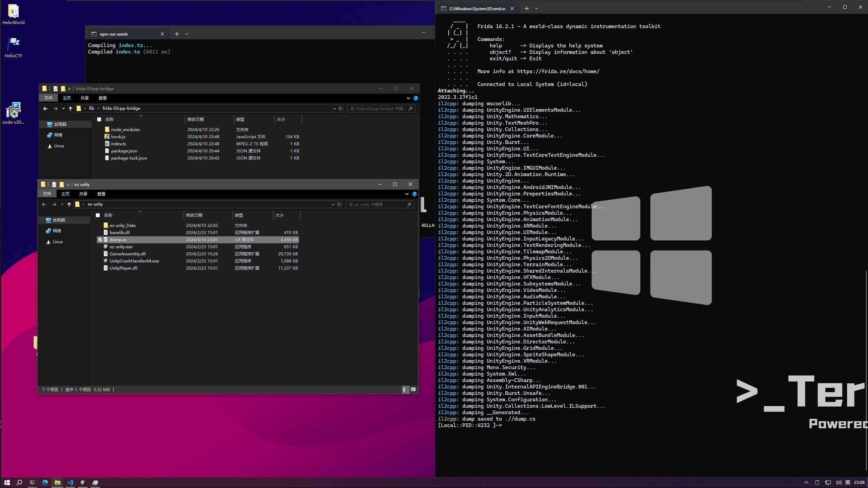Open Windows Terminal from taskbar
This screenshot has height=488, width=868.
32,483
